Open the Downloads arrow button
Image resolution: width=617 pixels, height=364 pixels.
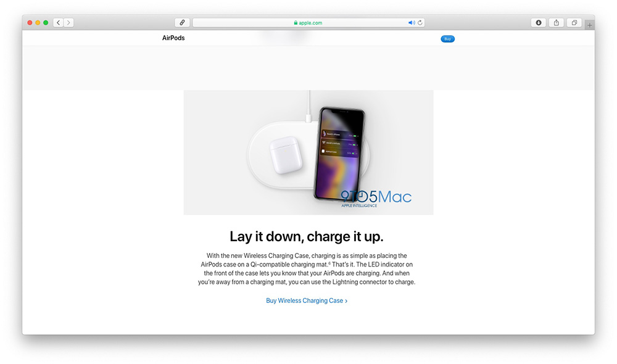pyautogui.click(x=538, y=23)
